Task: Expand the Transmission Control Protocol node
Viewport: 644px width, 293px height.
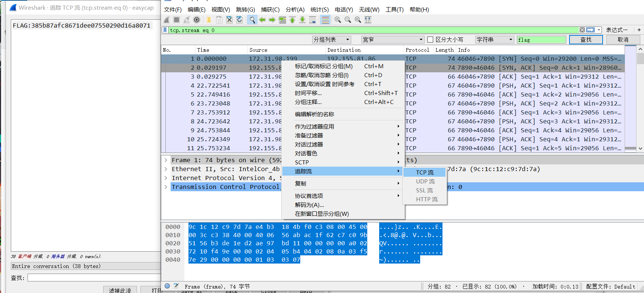Action: coord(166,187)
